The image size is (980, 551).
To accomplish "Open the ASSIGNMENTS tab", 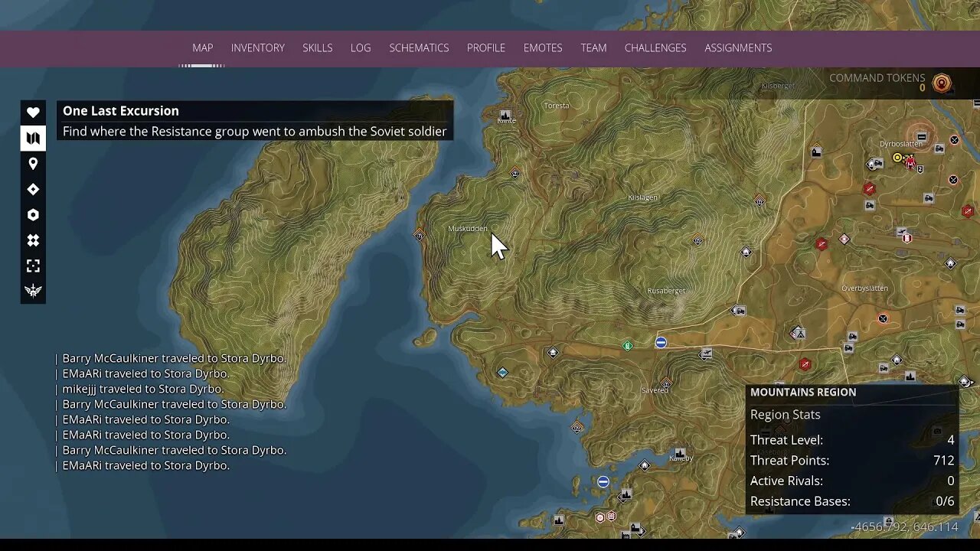I will [738, 47].
